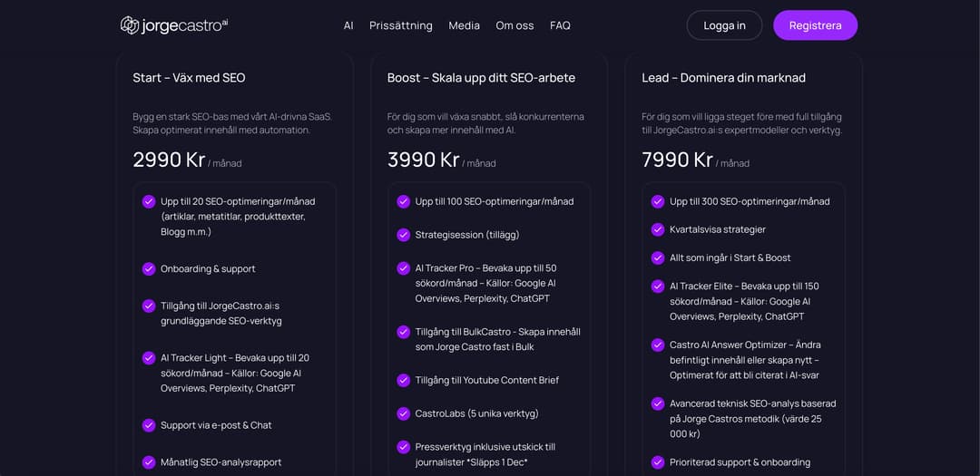
Task: Click checkmark beside Upp till 100 SEO-optimeringar
Action: tap(403, 201)
